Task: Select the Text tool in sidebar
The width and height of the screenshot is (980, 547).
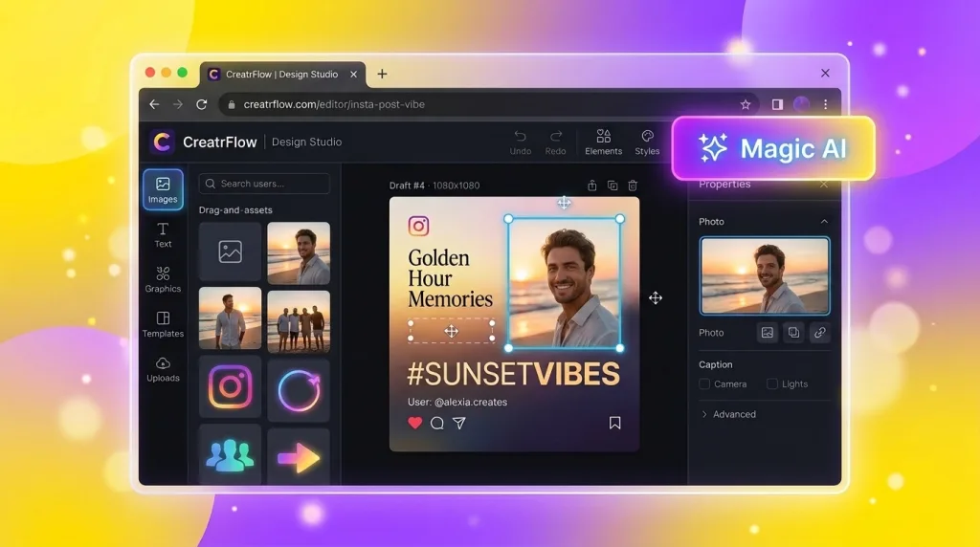Action: 163,235
